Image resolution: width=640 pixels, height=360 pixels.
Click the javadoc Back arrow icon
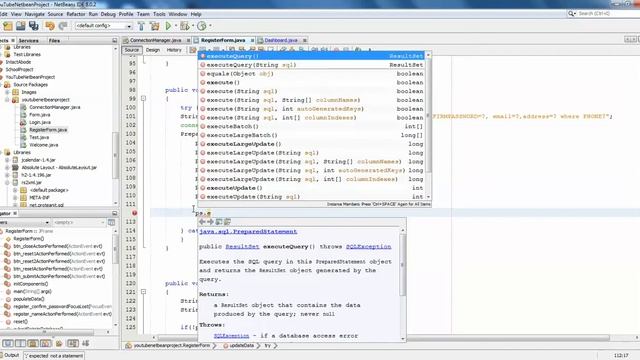click(x=202, y=222)
